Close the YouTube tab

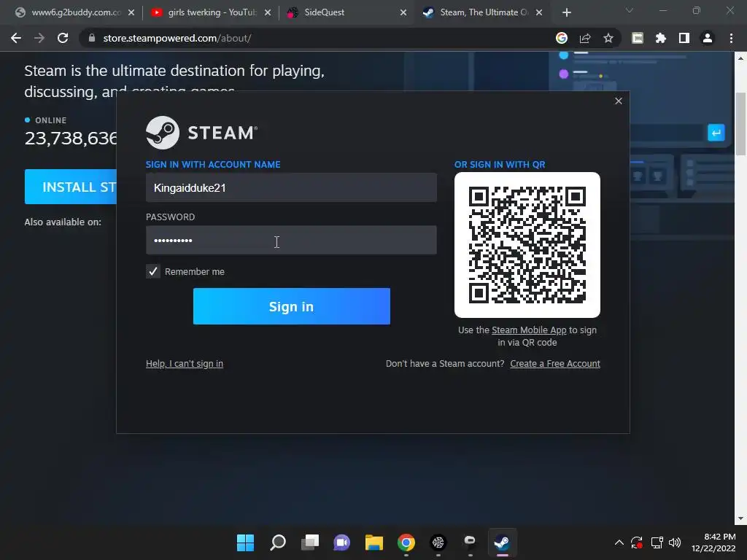pos(268,13)
